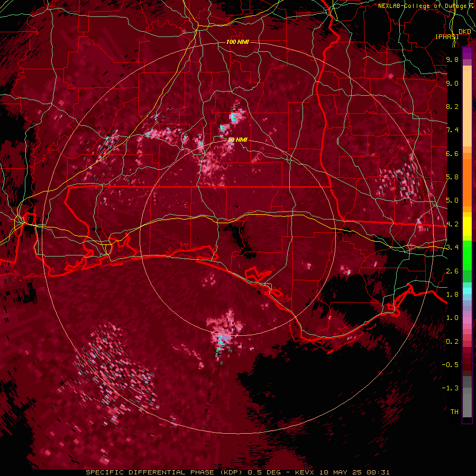Click the DKD label above the color scale

465,31
